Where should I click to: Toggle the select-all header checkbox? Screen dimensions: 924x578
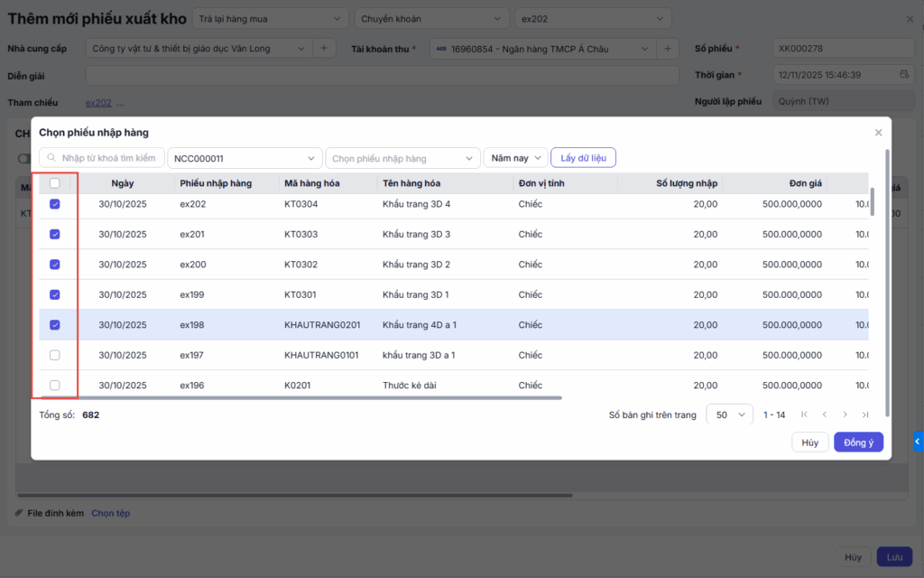[x=55, y=183]
